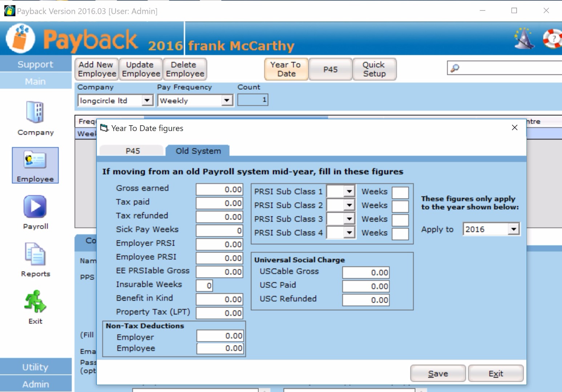This screenshot has height=392, width=562.
Task: Open PRSI Sub Class 1 dropdown
Action: pyautogui.click(x=349, y=191)
